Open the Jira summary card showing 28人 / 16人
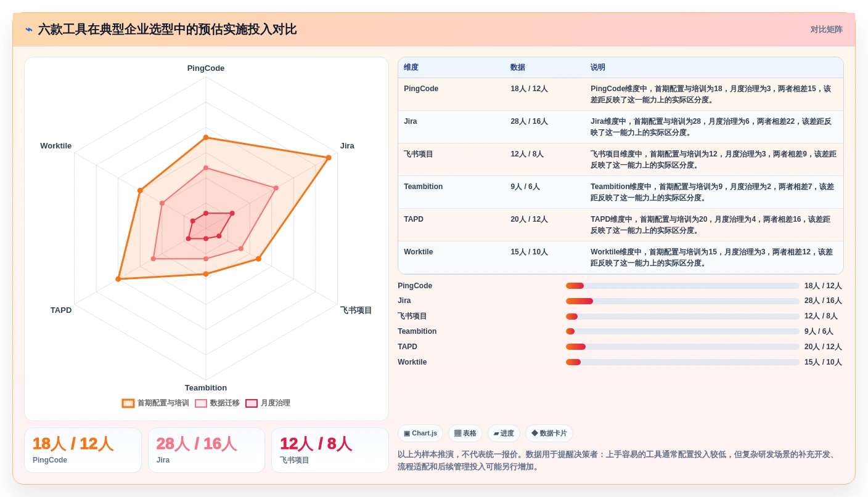 (207, 450)
